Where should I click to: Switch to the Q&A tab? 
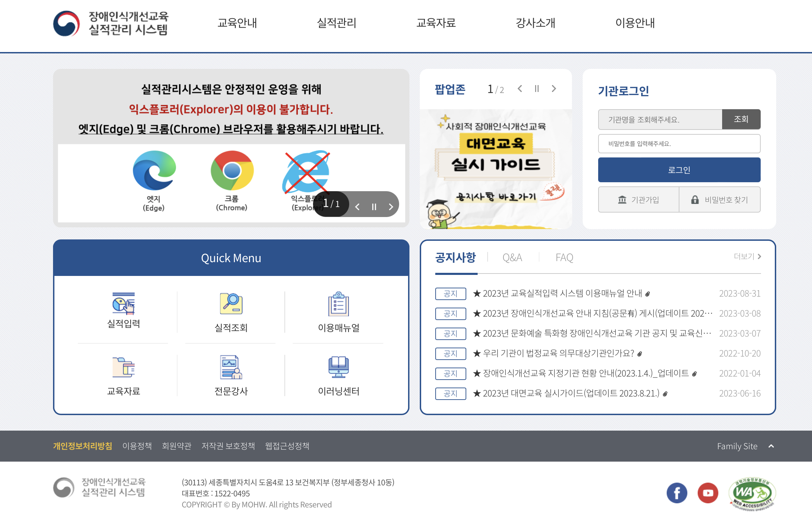point(513,257)
